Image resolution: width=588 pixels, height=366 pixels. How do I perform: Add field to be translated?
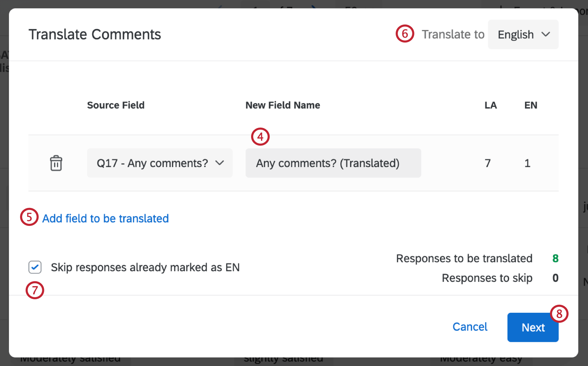click(105, 219)
